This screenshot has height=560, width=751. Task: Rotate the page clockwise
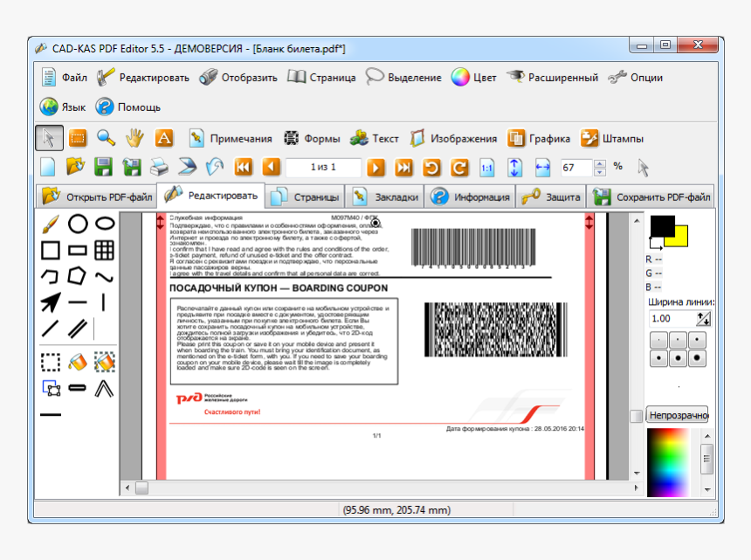pos(459,168)
